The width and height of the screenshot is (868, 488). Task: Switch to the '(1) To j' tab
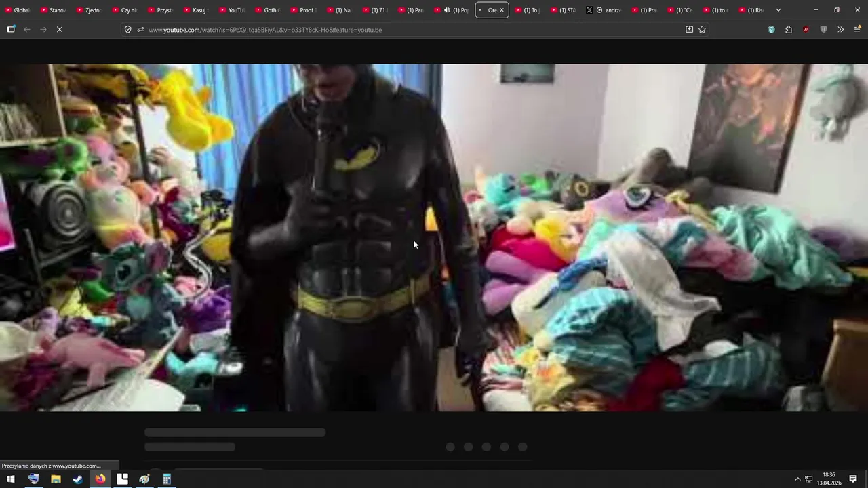tap(528, 10)
